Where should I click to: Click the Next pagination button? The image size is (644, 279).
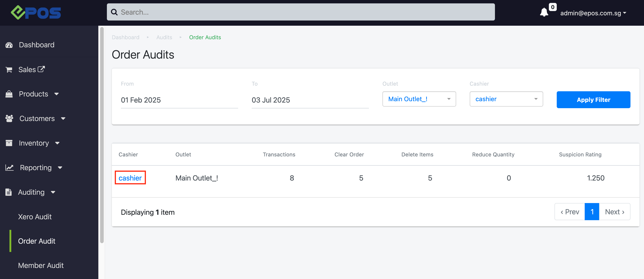tap(614, 212)
